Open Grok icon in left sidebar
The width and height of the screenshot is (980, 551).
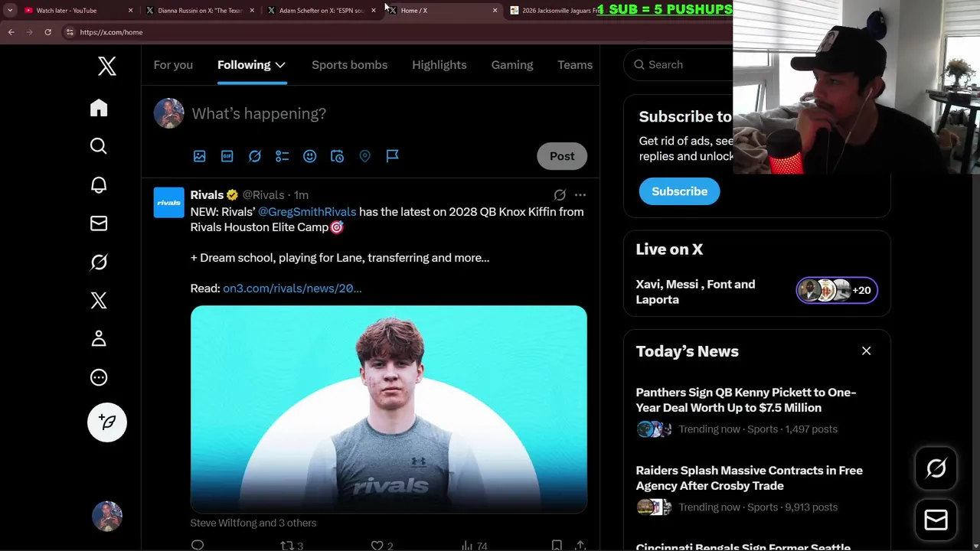(x=99, y=262)
